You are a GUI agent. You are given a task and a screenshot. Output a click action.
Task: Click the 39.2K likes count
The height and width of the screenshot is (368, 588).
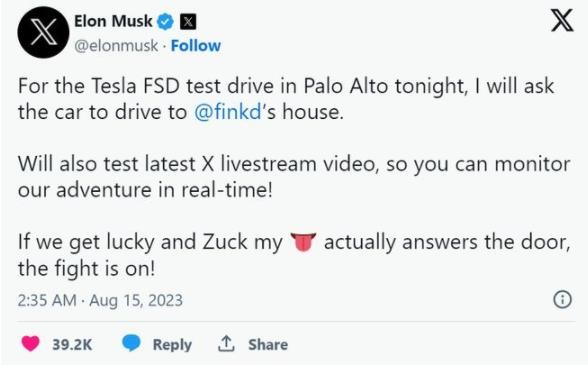point(72,344)
